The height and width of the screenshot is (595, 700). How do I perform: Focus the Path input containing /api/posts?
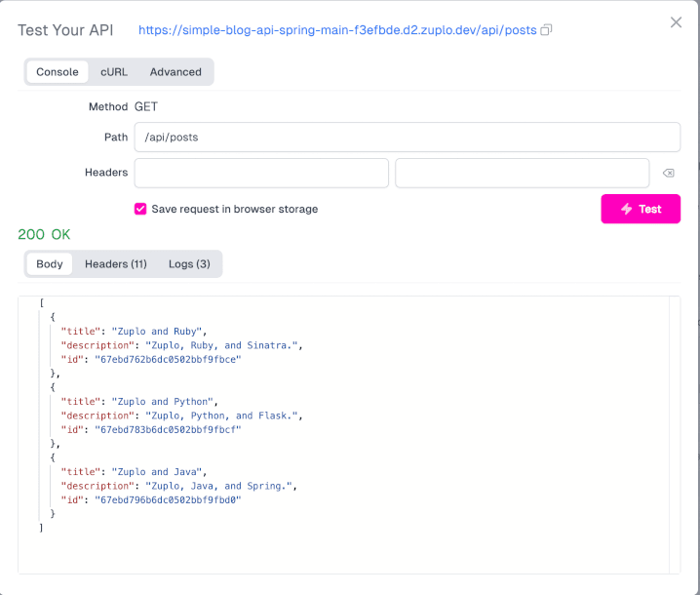[407, 138]
